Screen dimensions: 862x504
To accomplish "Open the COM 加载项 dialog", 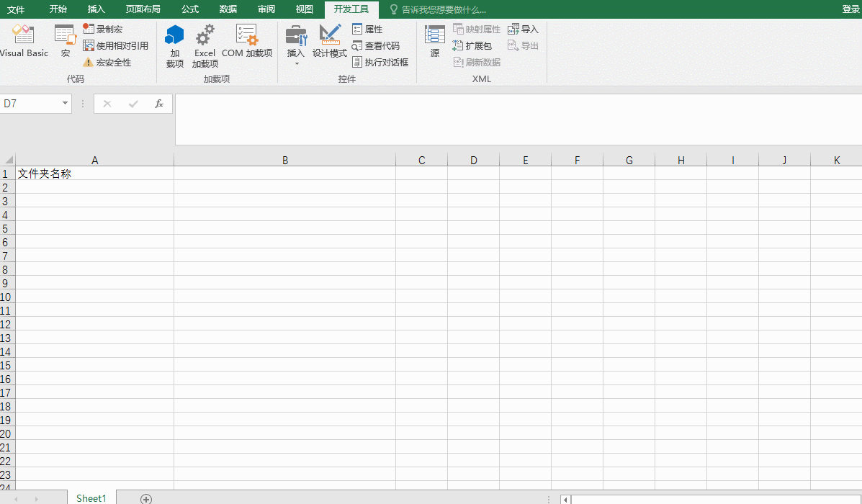I will coord(246,43).
